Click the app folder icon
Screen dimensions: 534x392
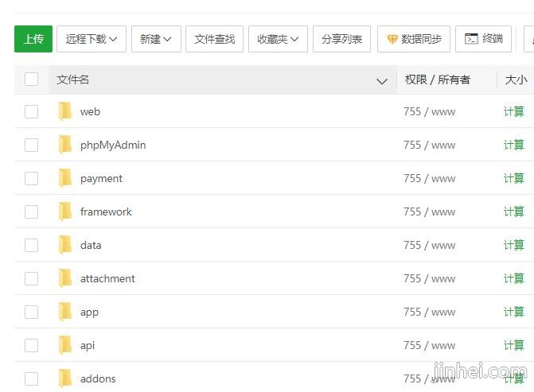[x=65, y=312]
